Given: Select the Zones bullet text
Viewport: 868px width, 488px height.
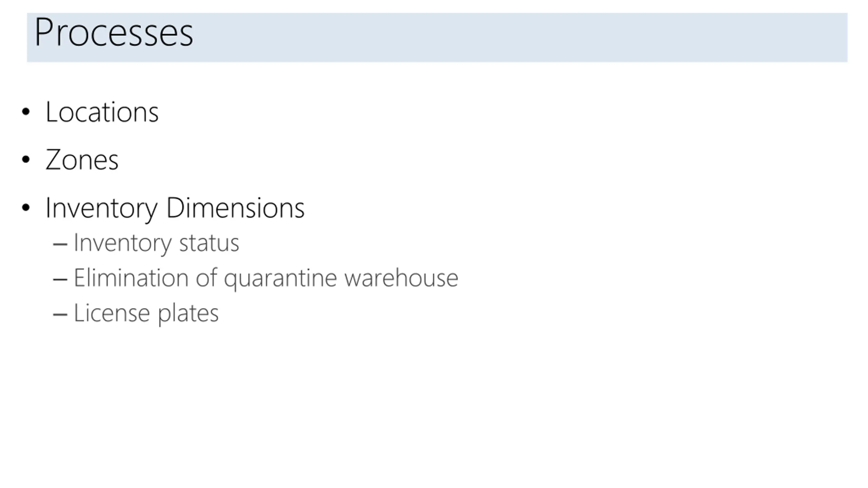Looking at the screenshot, I should (82, 160).
